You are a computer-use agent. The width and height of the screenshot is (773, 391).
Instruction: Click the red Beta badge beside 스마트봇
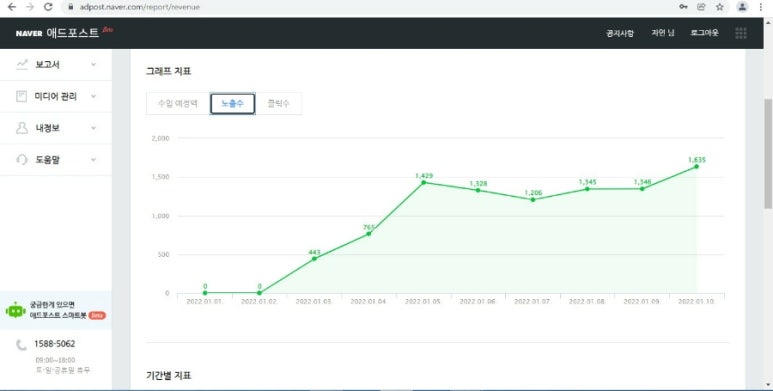[97, 316]
